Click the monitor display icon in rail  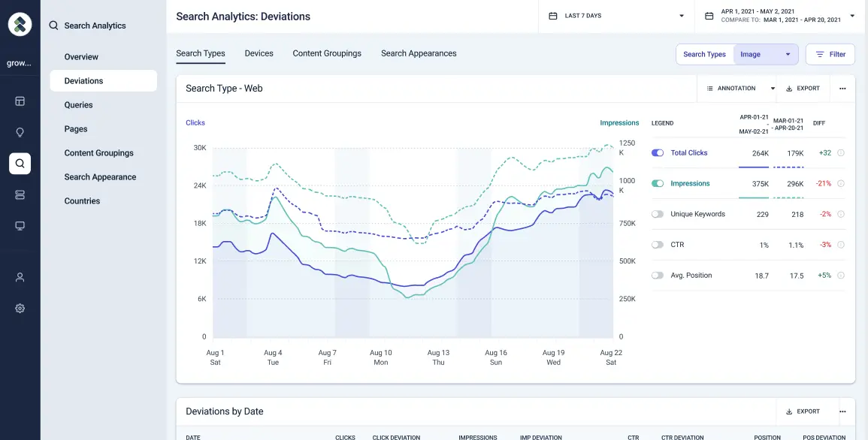click(x=20, y=226)
